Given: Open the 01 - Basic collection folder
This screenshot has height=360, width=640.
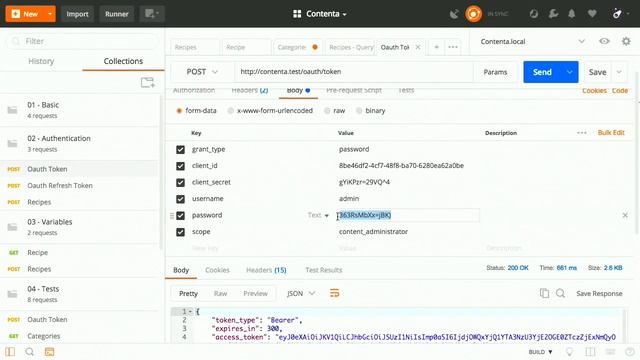Looking at the screenshot, I should coord(80,110).
